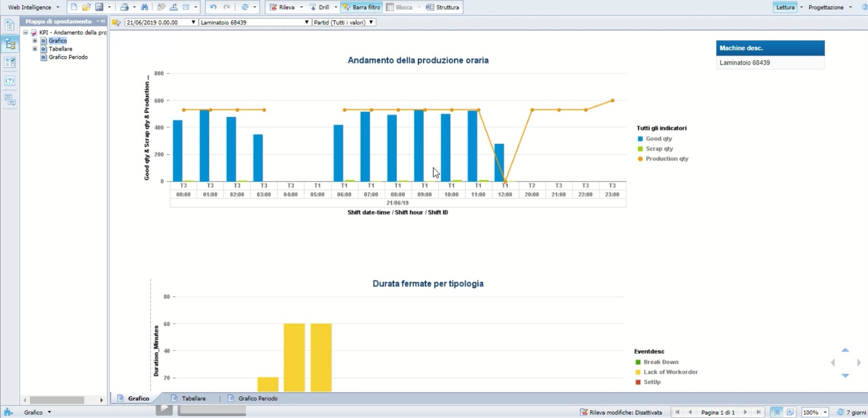This screenshot has height=418, width=868.
Task: Print the report using the printer icon
Action: click(x=124, y=7)
